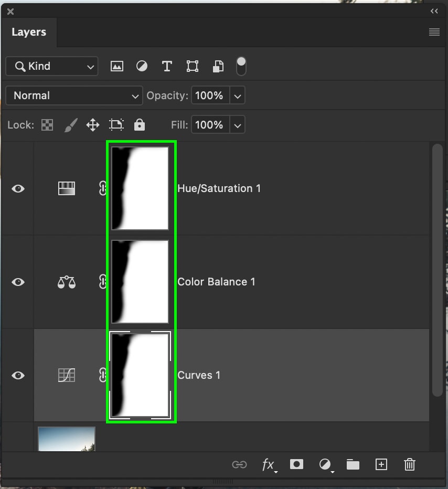Select the Curves adjustment grid icon
Screen dimensions: 448x489
[x=67, y=375]
